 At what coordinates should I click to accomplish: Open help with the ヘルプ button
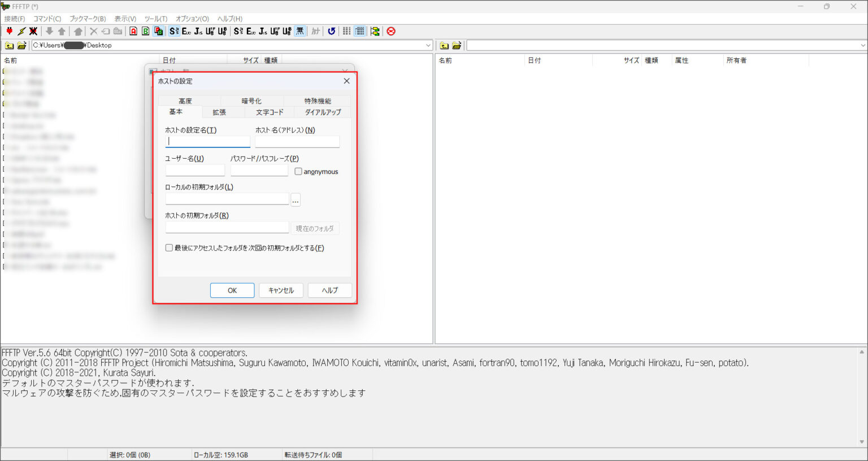click(329, 290)
